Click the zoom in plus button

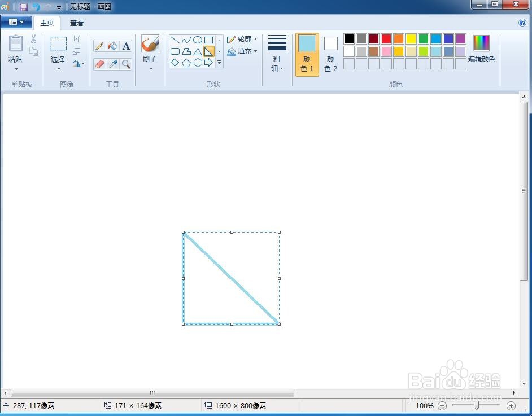(511, 405)
